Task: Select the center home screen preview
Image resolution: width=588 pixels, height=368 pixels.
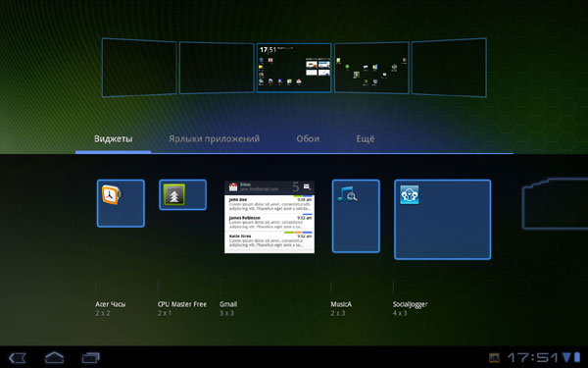Action: pos(294,68)
